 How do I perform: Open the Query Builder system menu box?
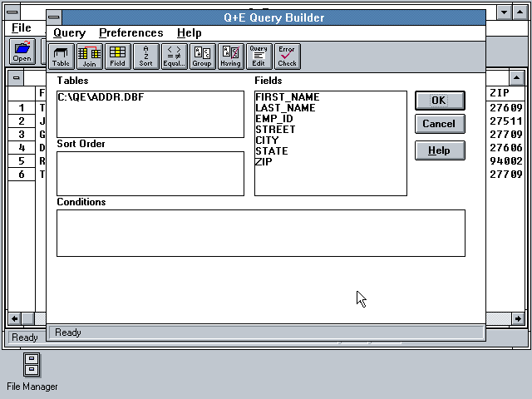pos(54,17)
